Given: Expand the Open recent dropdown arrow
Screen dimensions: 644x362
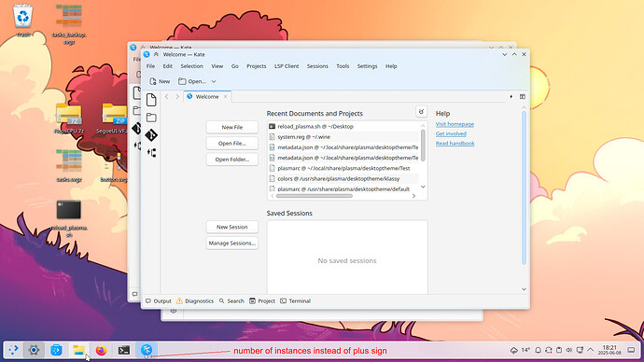Looking at the screenshot, I should coord(214,81).
